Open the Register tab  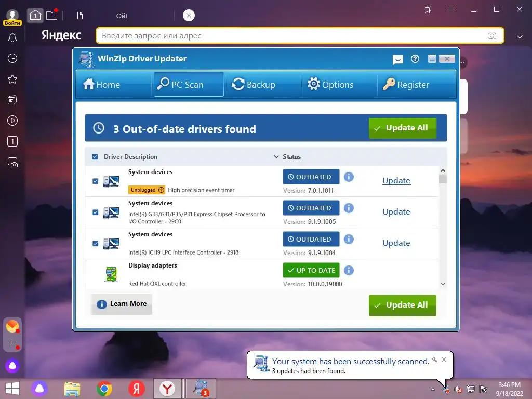click(x=416, y=84)
